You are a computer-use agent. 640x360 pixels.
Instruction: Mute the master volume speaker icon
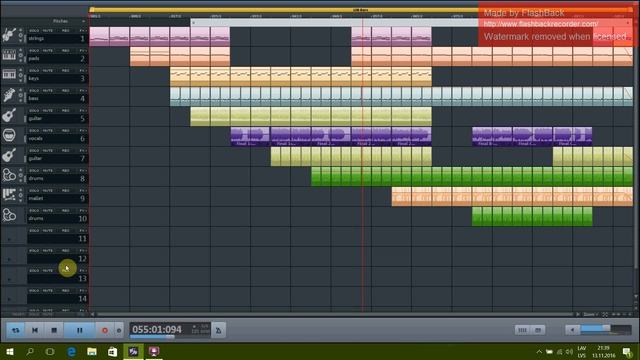(x=572, y=330)
